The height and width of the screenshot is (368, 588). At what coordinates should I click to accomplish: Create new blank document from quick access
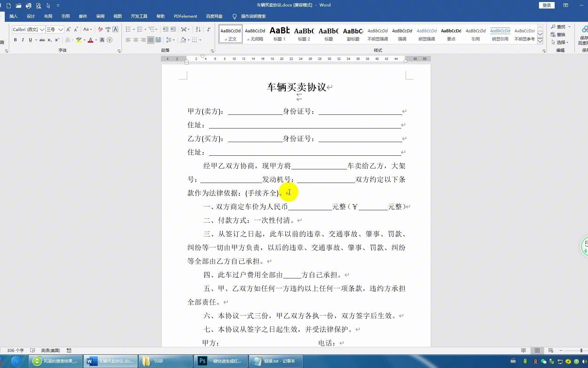point(9,5)
